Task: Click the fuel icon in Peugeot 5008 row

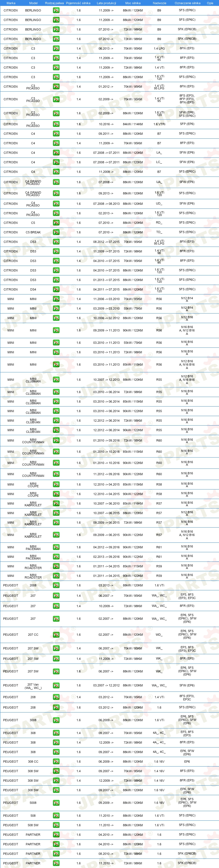Action: [x=56, y=803]
